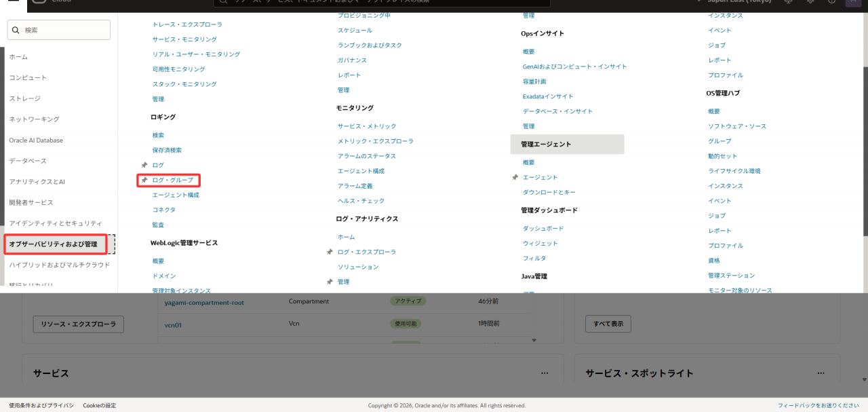Viewport: 868px width, 412px height.
Task: Select Oracle AI Database category
Action: coord(36,141)
